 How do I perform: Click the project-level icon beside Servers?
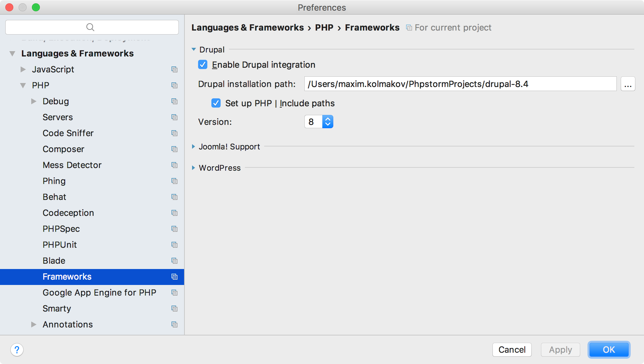[174, 117]
